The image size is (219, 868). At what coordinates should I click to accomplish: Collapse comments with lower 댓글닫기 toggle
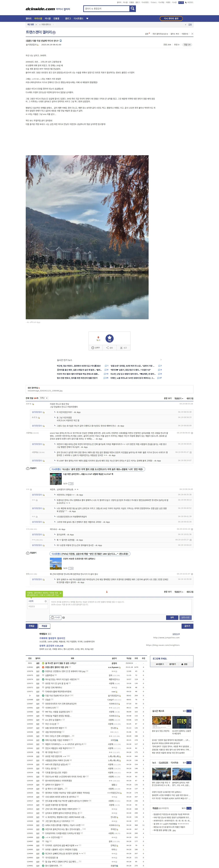[179, 592]
